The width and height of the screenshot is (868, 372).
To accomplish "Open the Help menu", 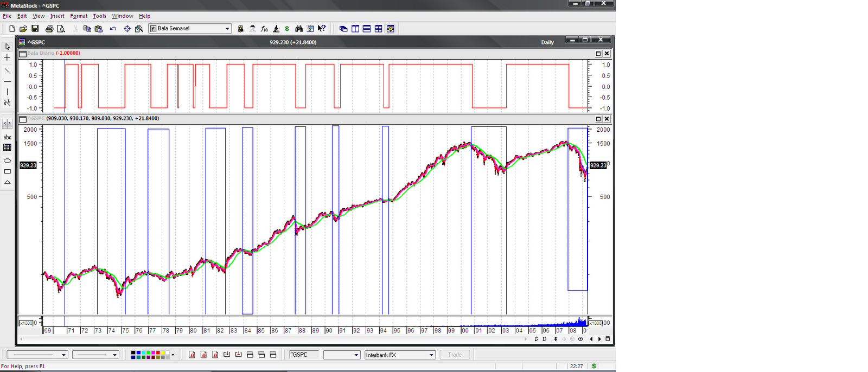I will [x=144, y=16].
